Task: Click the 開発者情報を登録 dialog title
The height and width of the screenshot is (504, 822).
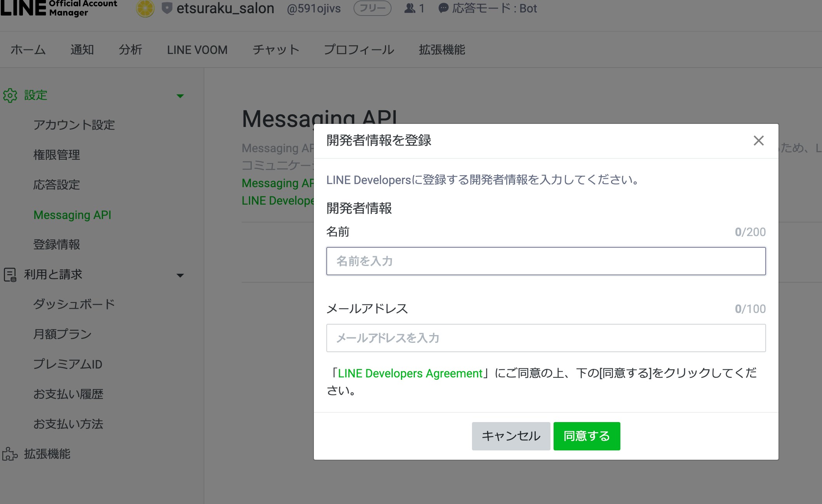Action: tap(379, 140)
